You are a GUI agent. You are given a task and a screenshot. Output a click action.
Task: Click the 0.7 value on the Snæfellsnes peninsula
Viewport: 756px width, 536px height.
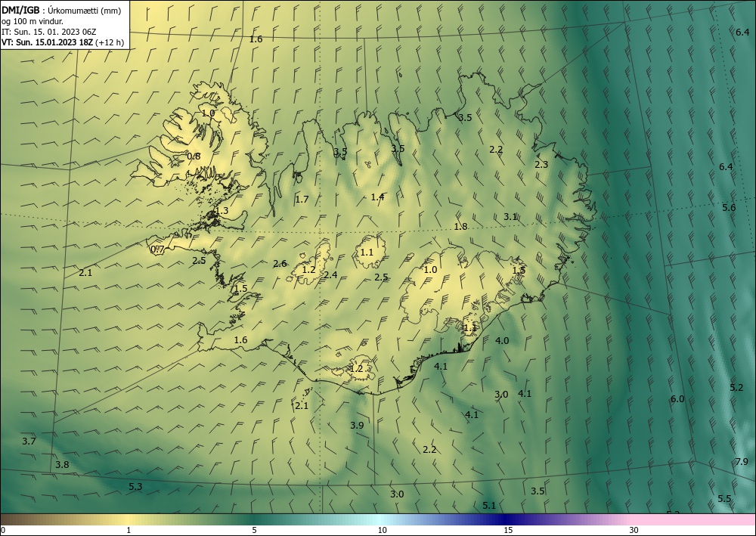pos(158,249)
